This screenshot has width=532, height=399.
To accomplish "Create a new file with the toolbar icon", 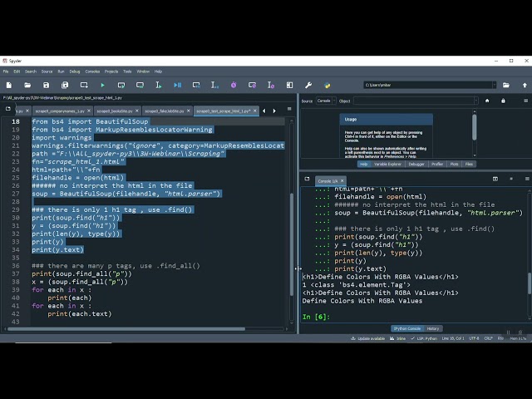I will click(x=9, y=85).
